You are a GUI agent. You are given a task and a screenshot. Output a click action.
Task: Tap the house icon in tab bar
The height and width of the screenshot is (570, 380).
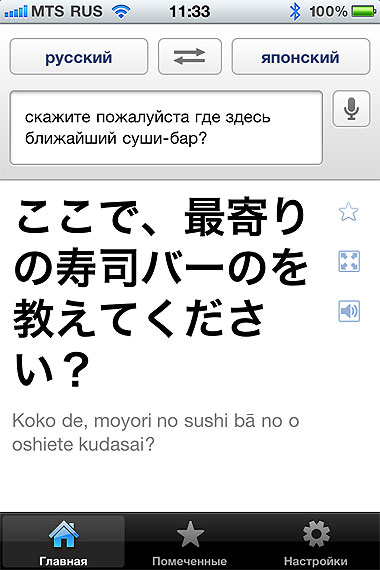coord(64,534)
